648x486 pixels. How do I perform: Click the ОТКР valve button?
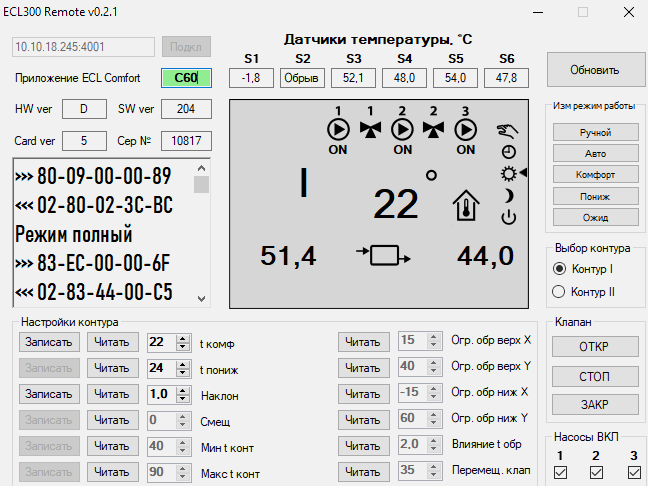[594, 347]
